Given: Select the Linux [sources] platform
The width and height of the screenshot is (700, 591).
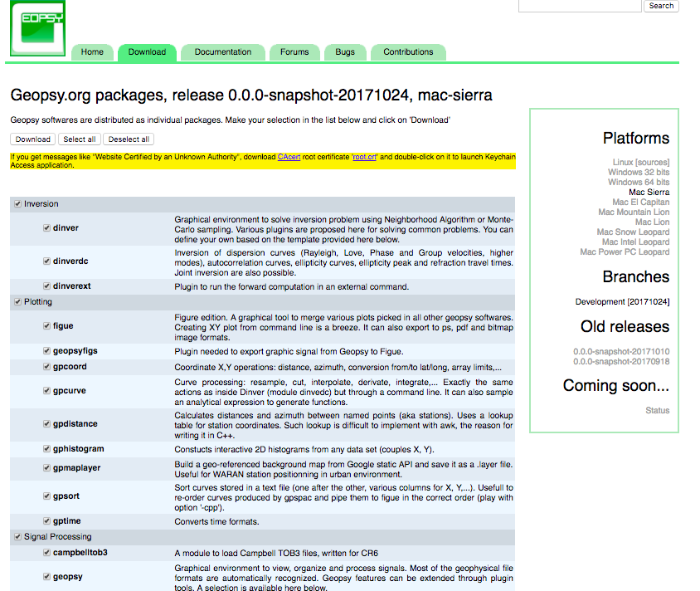Looking at the screenshot, I should (x=640, y=162).
